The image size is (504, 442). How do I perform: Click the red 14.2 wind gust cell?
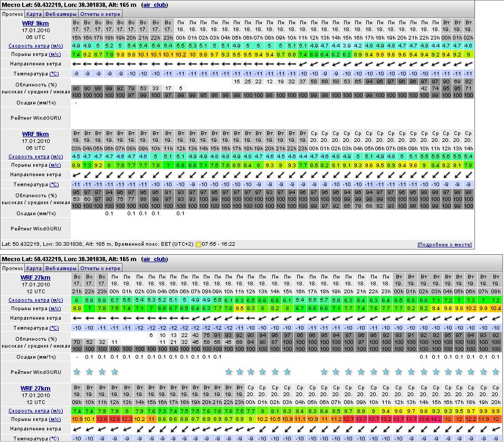point(435,419)
